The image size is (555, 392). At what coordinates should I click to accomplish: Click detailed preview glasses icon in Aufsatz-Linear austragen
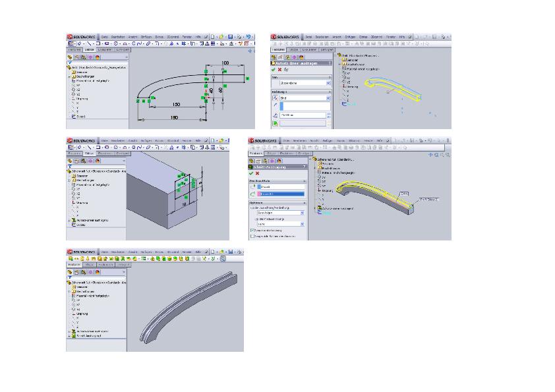click(x=286, y=70)
